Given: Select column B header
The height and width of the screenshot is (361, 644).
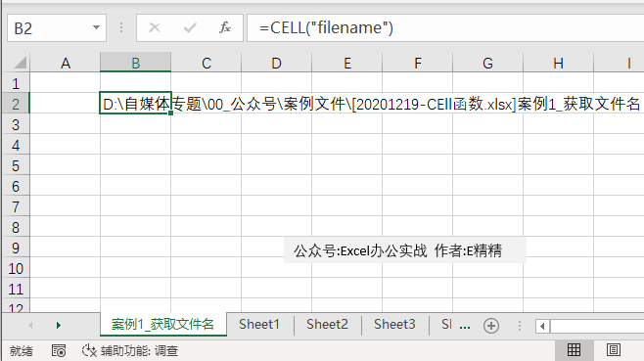Looking at the screenshot, I should click(135, 64).
